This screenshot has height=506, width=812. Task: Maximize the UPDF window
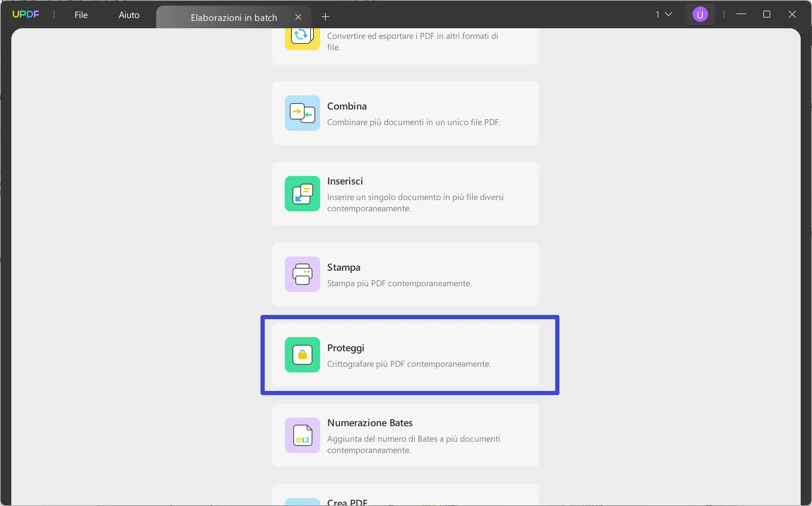[767, 14]
